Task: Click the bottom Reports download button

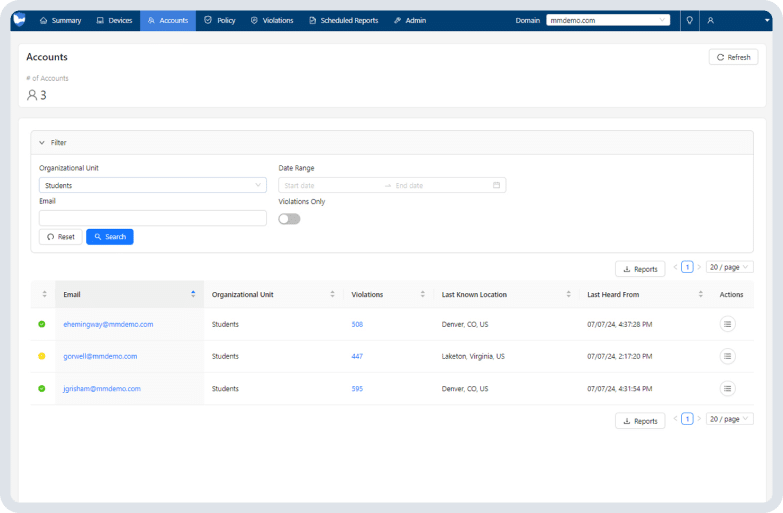Action: [x=640, y=421]
